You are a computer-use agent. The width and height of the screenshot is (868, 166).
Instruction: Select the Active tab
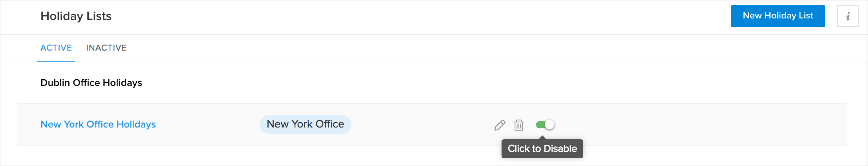click(56, 48)
